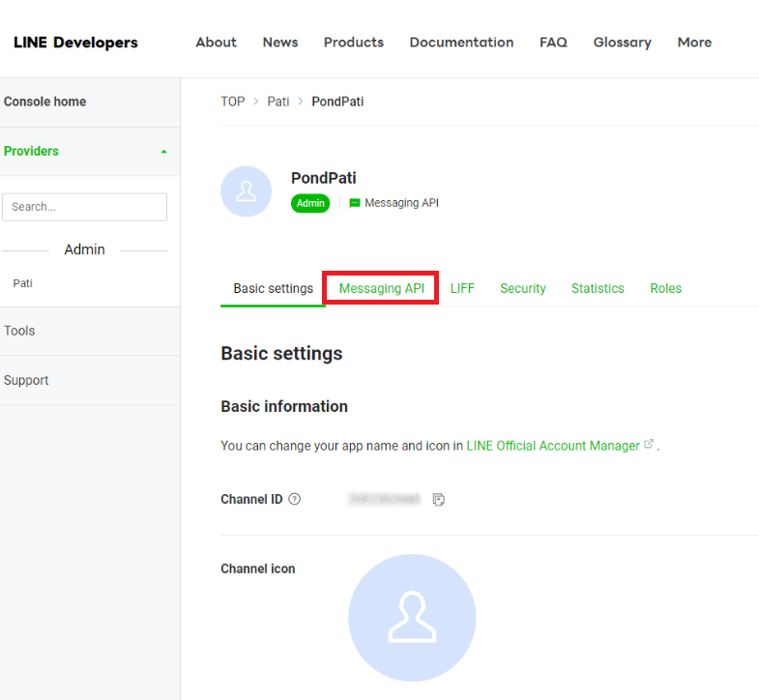This screenshot has height=700, width=759.
Task: Go to Console home in sidebar
Action: tap(45, 102)
